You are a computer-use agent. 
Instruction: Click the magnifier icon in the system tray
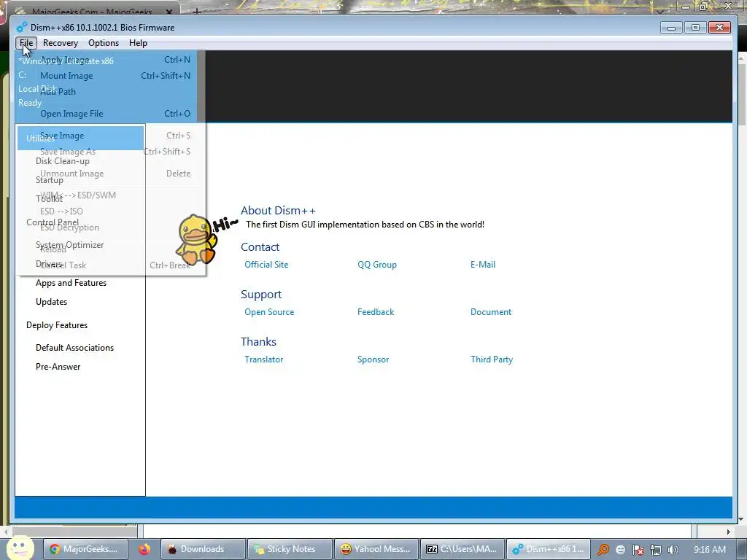[x=603, y=550]
